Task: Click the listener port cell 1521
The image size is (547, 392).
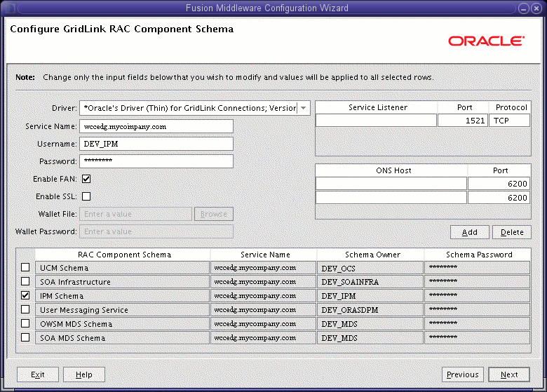Action: (x=463, y=121)
